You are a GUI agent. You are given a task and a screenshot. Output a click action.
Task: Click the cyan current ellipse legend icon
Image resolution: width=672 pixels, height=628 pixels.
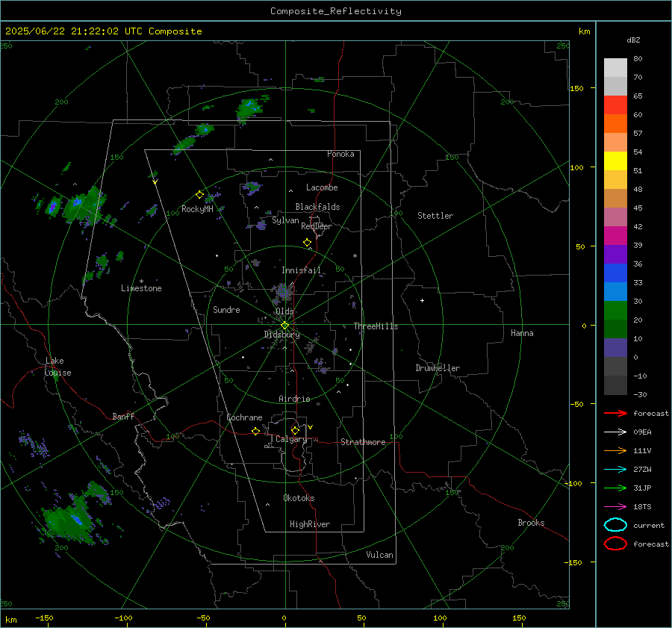click(x=615, y=525)
